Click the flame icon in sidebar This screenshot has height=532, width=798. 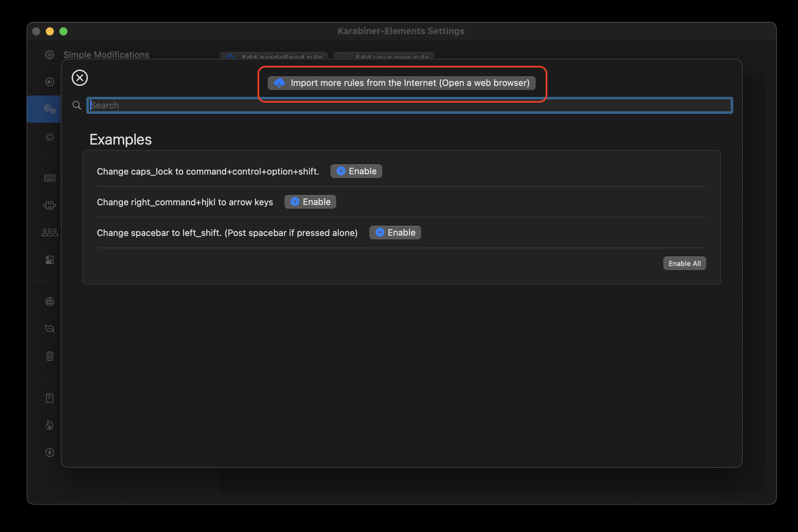(50, 425)
